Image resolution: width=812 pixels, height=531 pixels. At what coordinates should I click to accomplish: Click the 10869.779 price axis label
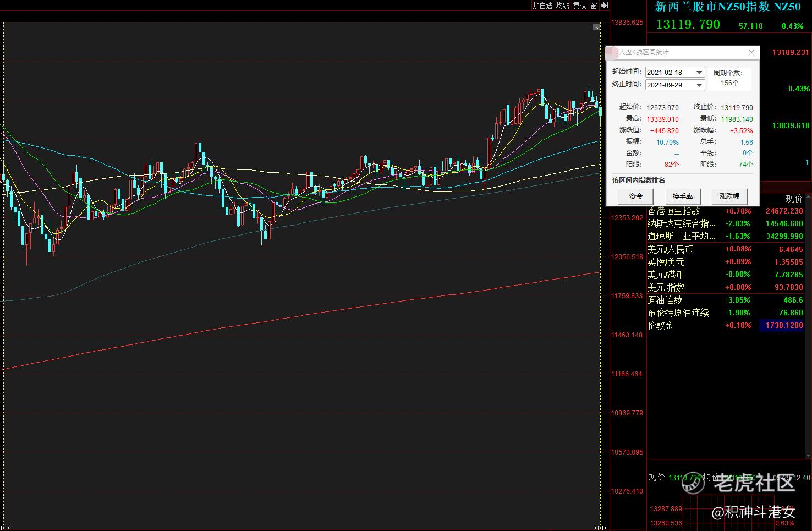pos(627,413)
